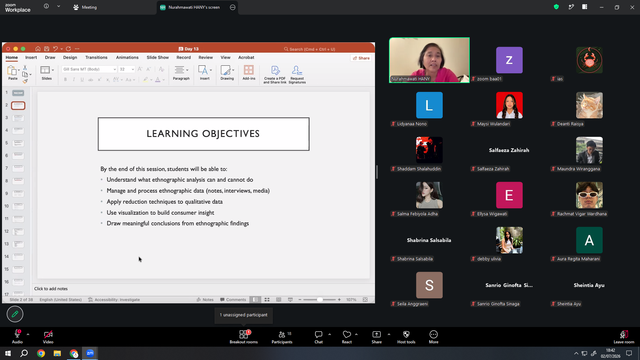Click the Share screen icon in Zoom
This screenshot has width=640, height=360.
point(376,336)
